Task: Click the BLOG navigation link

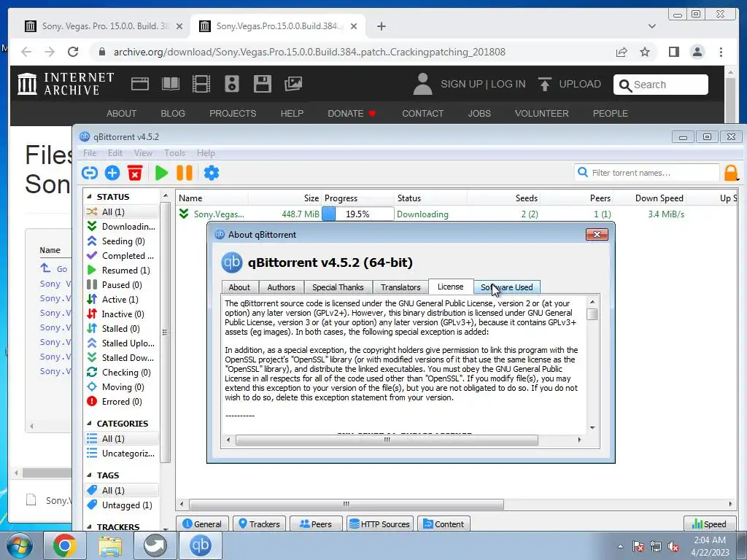Action: [172, 113]
